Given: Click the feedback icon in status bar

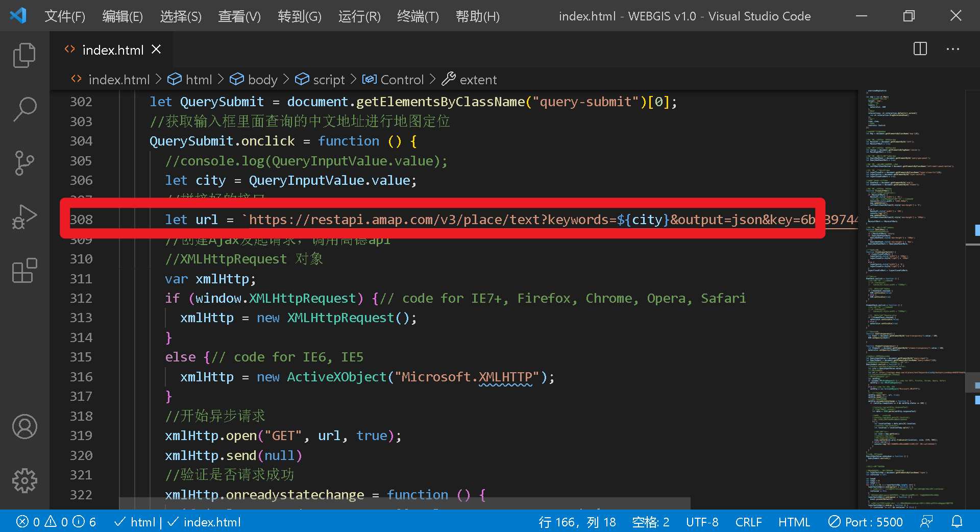Looking at the screenshot, I should pos(926,522).
